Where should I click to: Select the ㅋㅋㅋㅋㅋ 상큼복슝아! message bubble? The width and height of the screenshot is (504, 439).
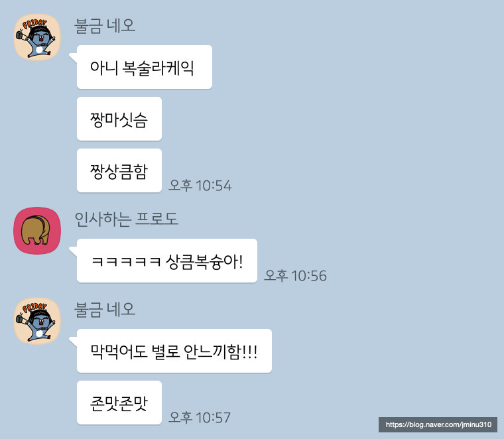(x=167, y=261)
